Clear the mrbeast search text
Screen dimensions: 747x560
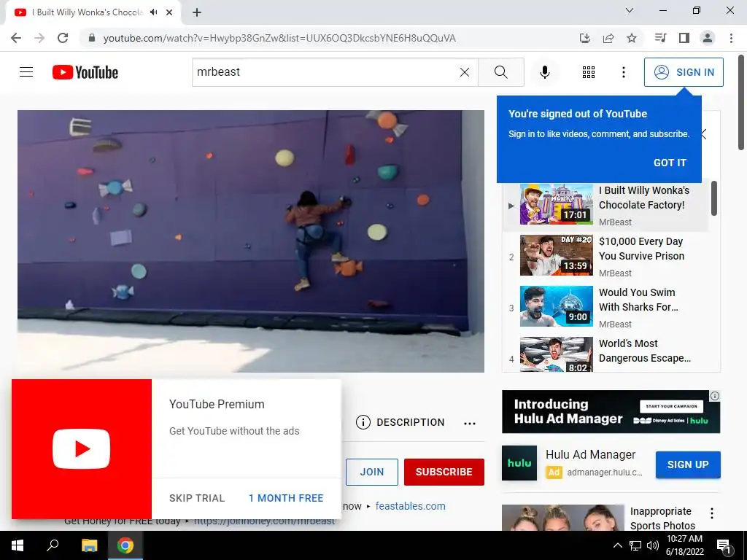click(465, 72)
